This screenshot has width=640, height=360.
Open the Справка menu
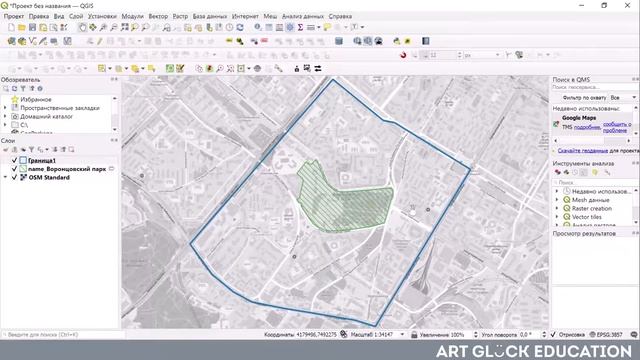click(x=340, y=16)
